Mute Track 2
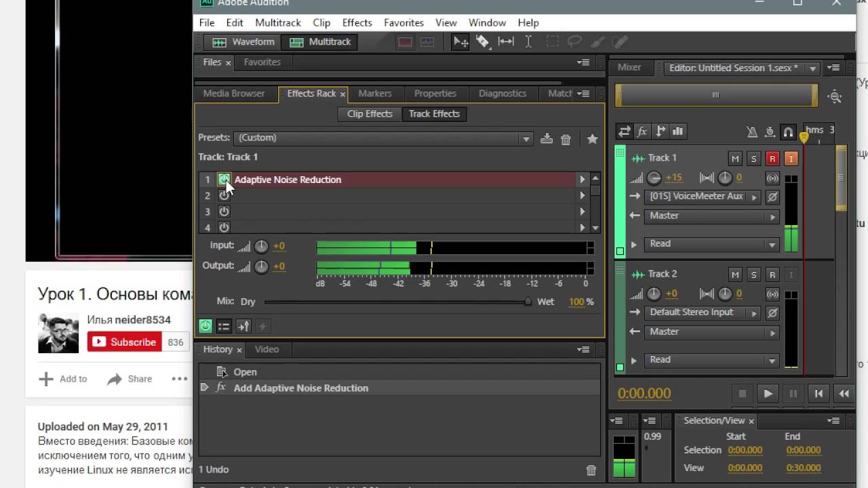Image resolution: width=868 pixels, height=488 pixels. coord(735,274)
